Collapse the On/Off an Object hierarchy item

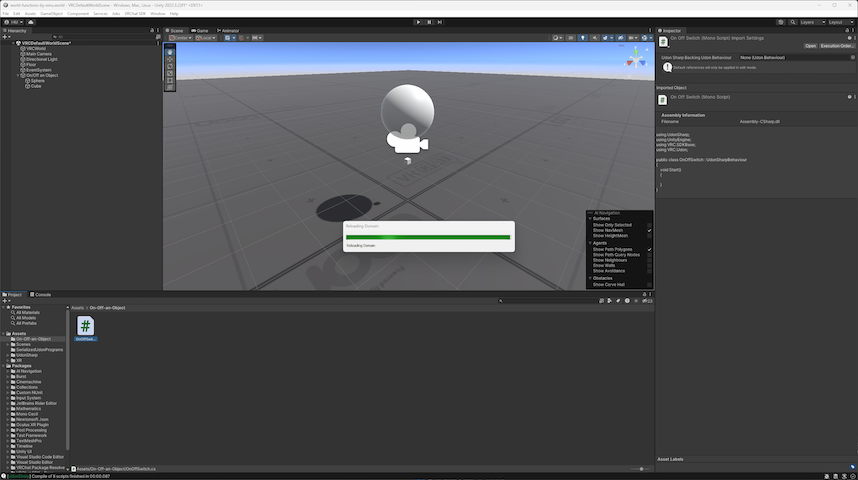15,75
